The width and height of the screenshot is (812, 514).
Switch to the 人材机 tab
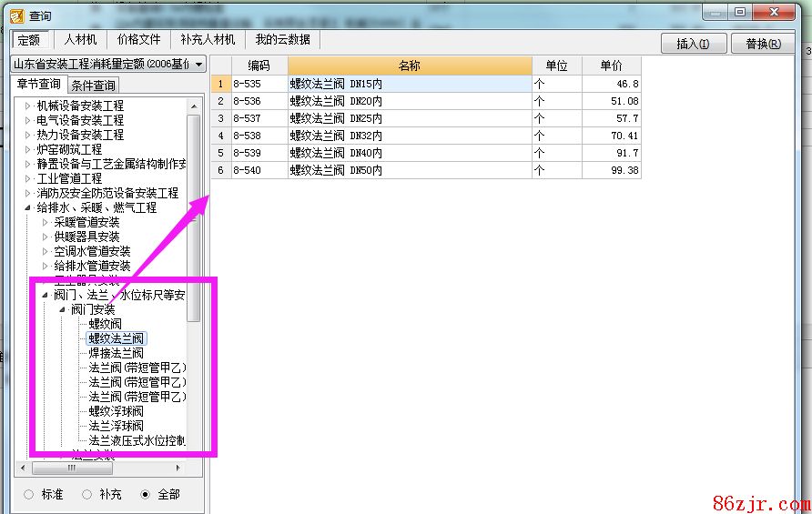click(80, 40)
